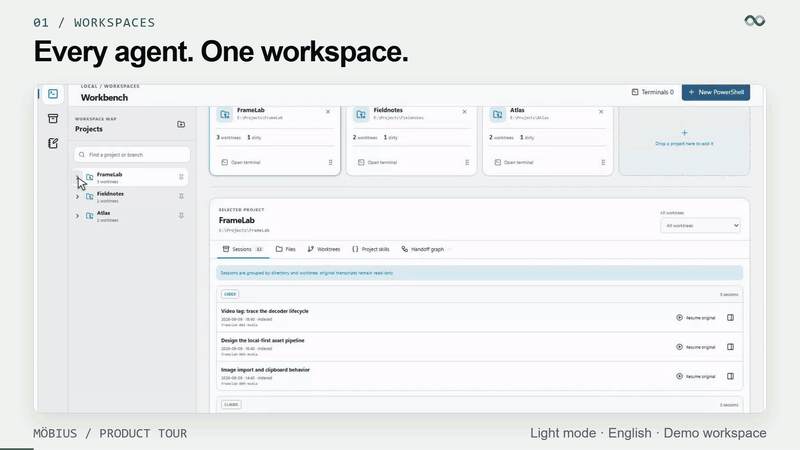800x450 pixels.
Task: Click the FrameLab card folder icon
Action: [x=225, y=115]
